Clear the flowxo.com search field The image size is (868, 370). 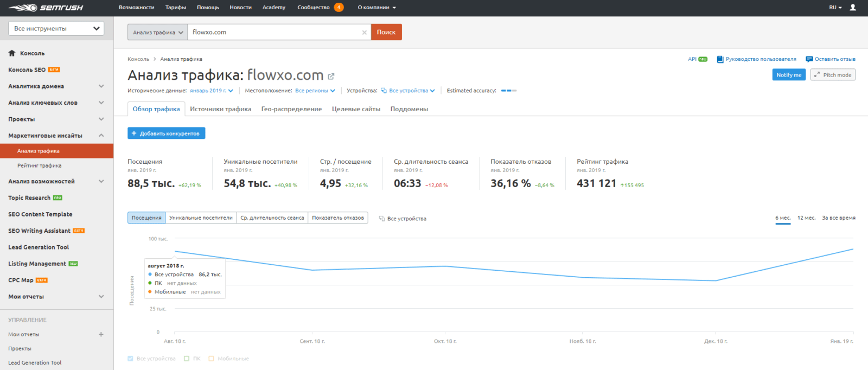(x=364, y=33)
